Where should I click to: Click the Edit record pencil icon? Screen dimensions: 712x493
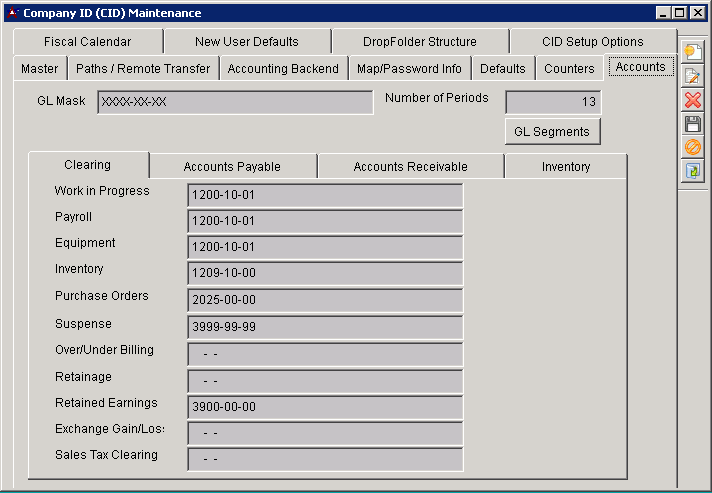pyautogui.click(x=692, y=76)
